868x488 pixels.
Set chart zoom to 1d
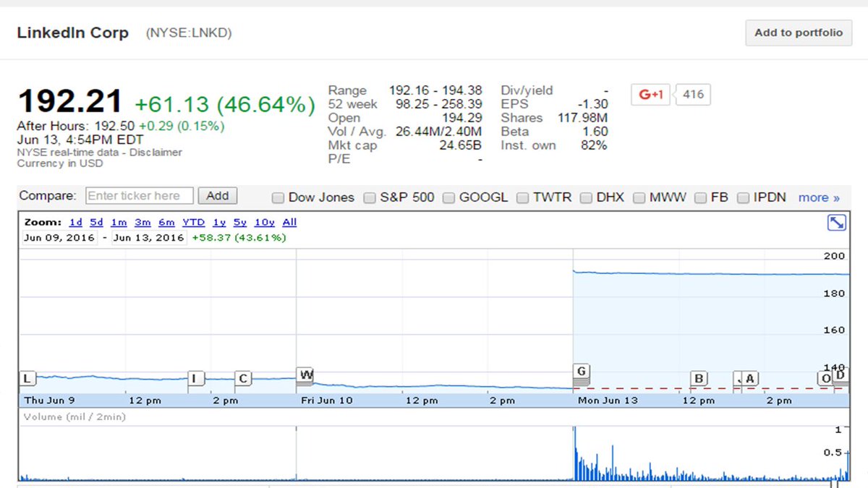click(x=75, y=223)
